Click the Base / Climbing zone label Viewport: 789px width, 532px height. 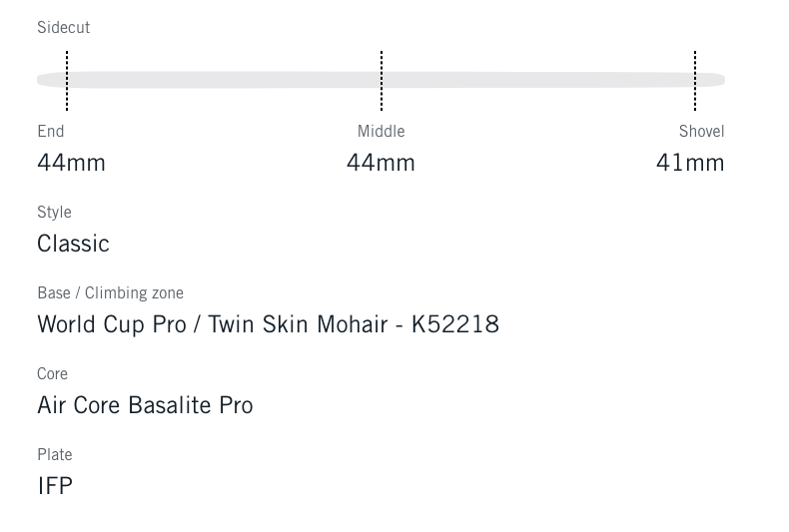tap(110, 293)
